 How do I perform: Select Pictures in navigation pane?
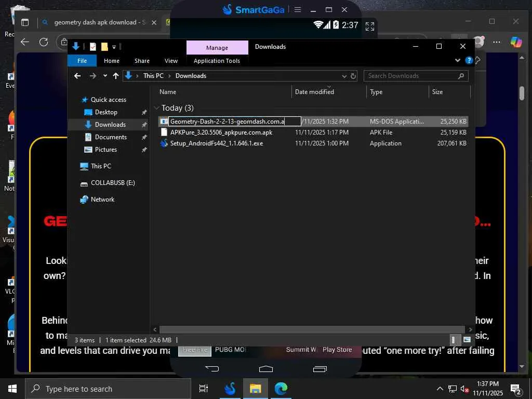105,150
